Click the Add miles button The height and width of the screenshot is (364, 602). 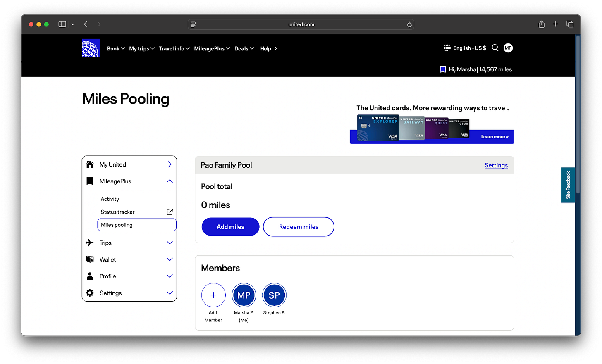[x=230, y=227]
